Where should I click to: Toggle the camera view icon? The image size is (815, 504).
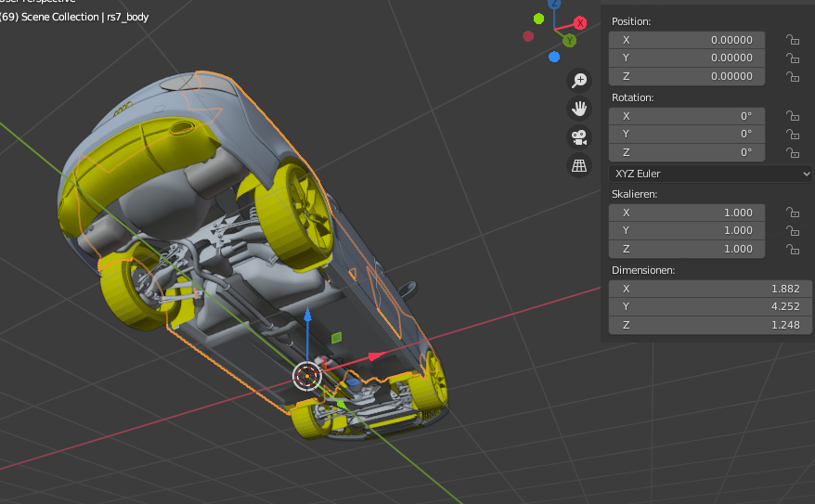click(579, 137)
